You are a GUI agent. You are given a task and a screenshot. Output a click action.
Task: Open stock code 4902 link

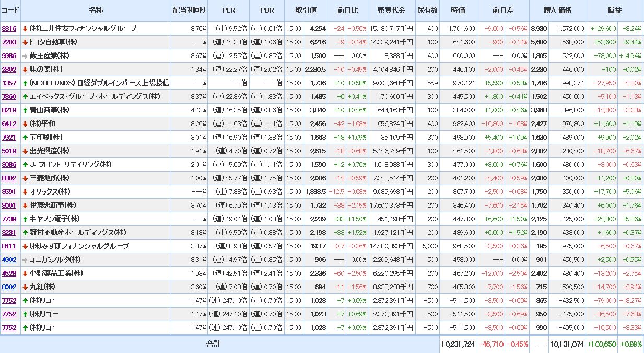(x=9, y=260)
